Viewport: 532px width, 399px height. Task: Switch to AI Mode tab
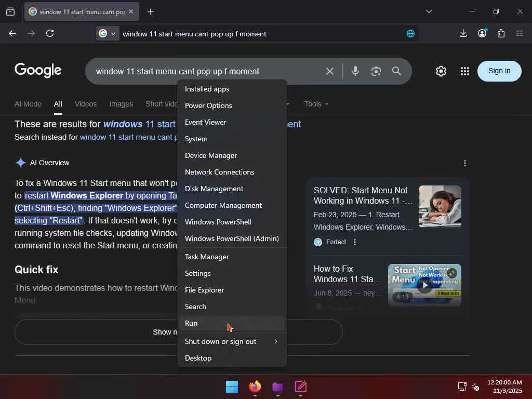pyautogui.click(x=28, y=104)
